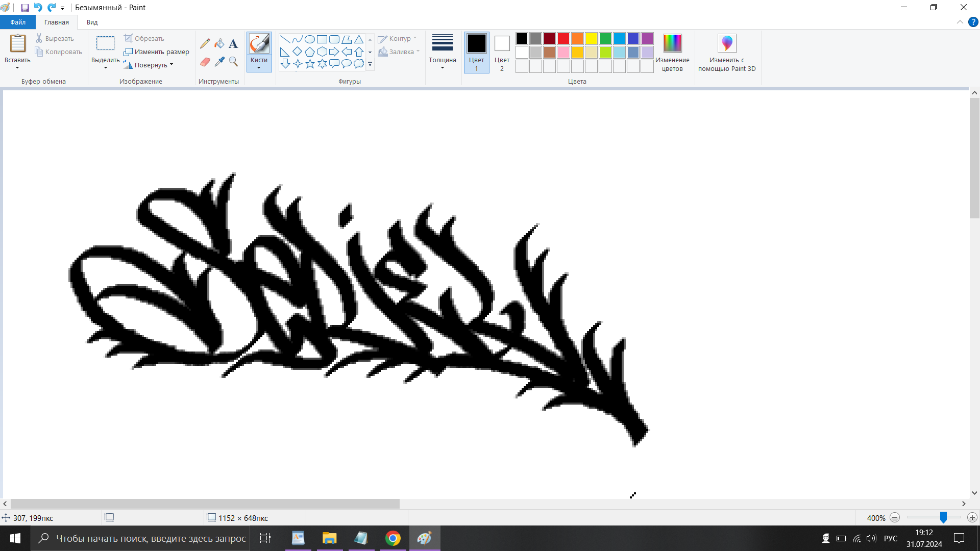Click the Resize button
Viewport: 980px width, 551px height.
(x=157, y=52)
